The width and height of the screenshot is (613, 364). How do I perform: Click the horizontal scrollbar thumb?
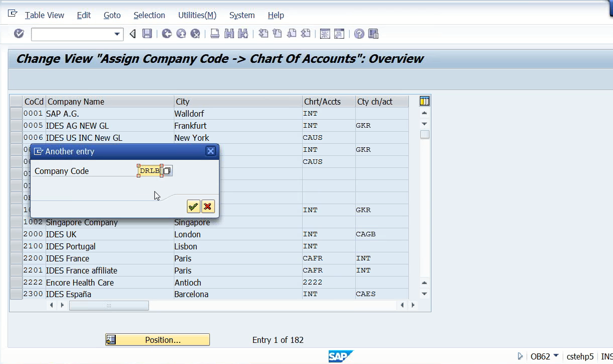(x=109, y=305)
